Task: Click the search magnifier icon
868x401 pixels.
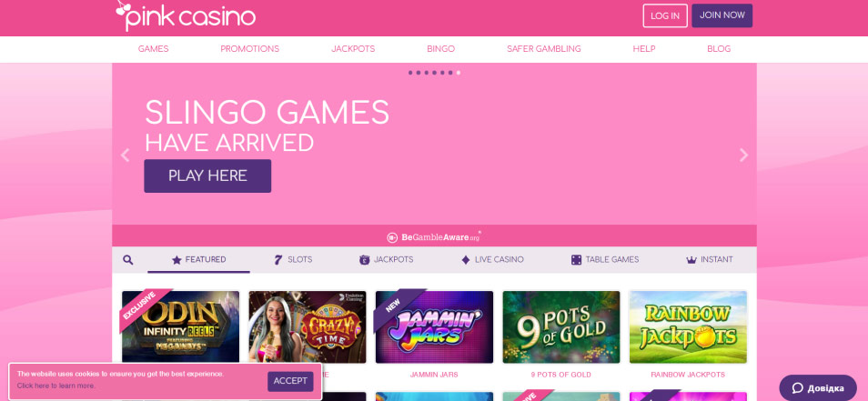Action: coord(128,260)
